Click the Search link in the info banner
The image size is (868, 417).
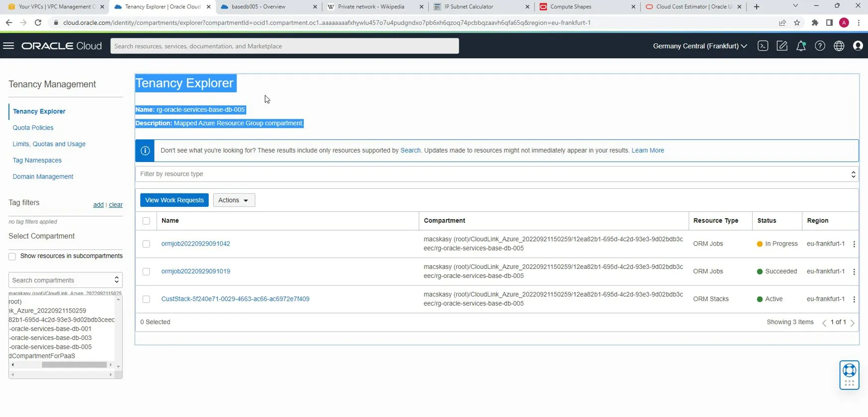(x=410, y=151)
